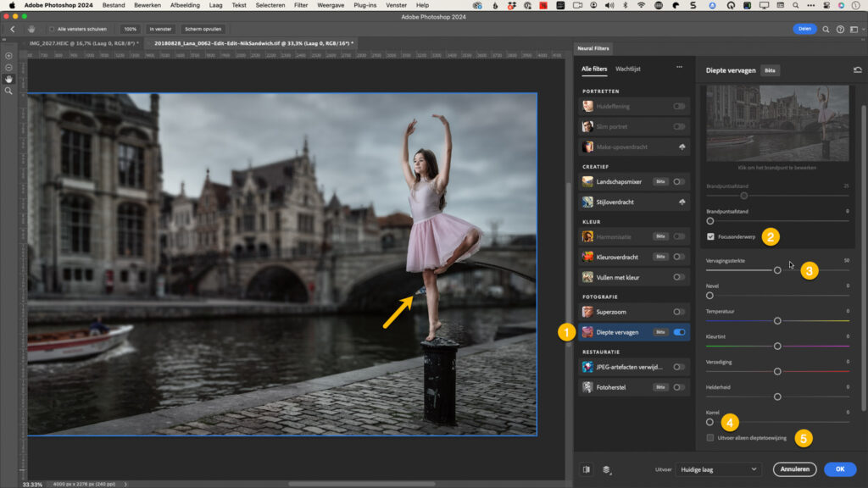Click the back arrow in options bar
Screen dimensions: 868x488
(x=13, y=30)
